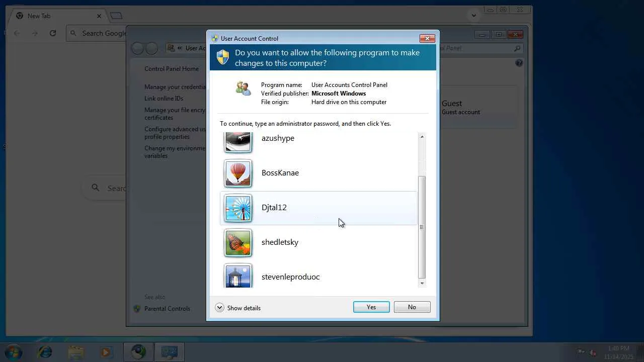The width and height of the screenshot is (644, 362).
Task: Open Link online IDs in Control Panel
Action: click(164, 99)
